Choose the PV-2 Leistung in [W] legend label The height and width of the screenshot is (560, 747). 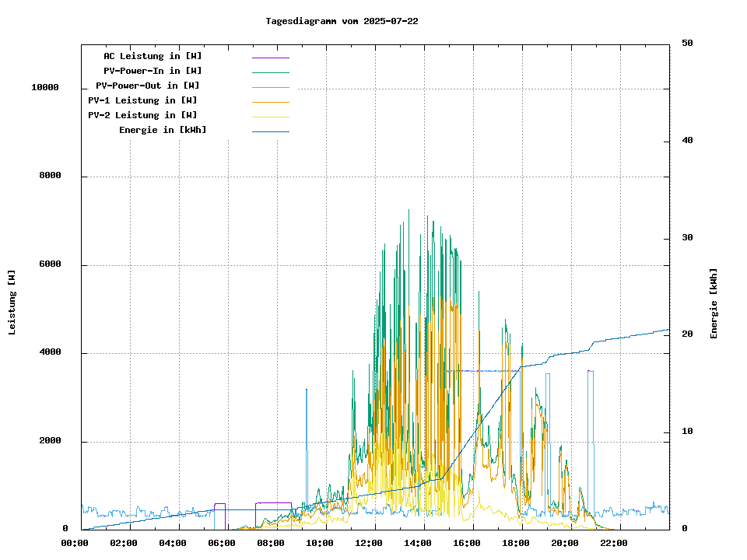click(x=142, y=115)
